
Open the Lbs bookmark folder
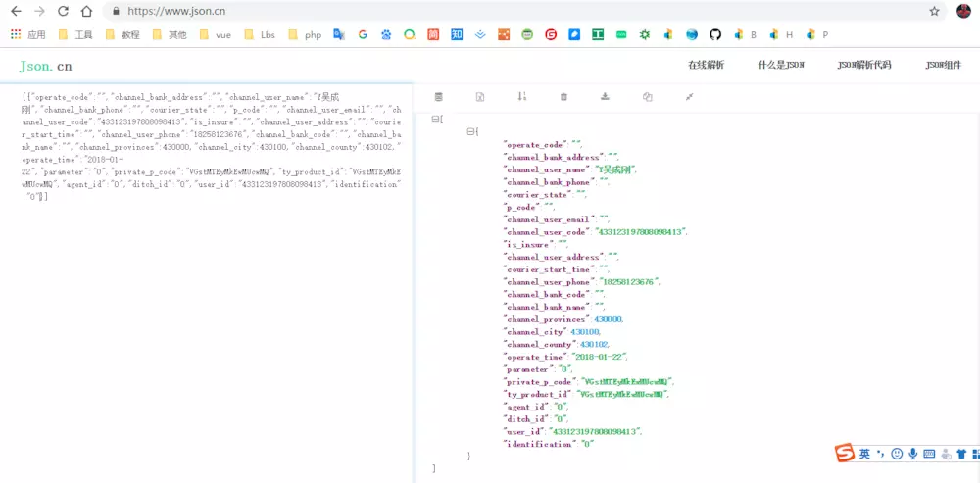point(260,35)
